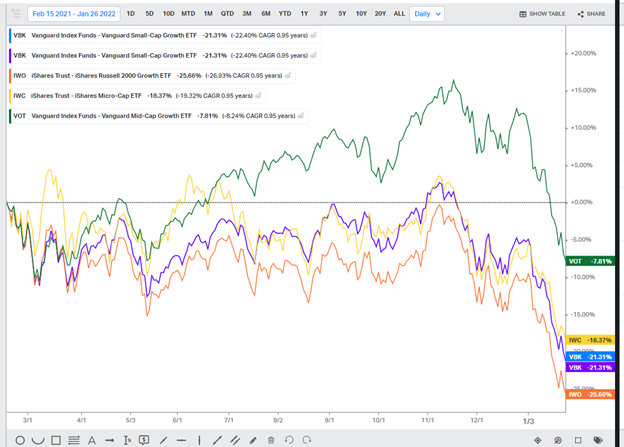This screenshot has width=624, height=447.
Task: Select the 10D time range
Action: pos(168,14)
